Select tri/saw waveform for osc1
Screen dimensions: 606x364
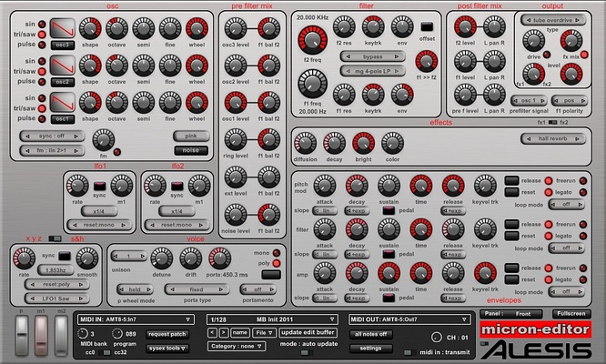coord(42,108)
